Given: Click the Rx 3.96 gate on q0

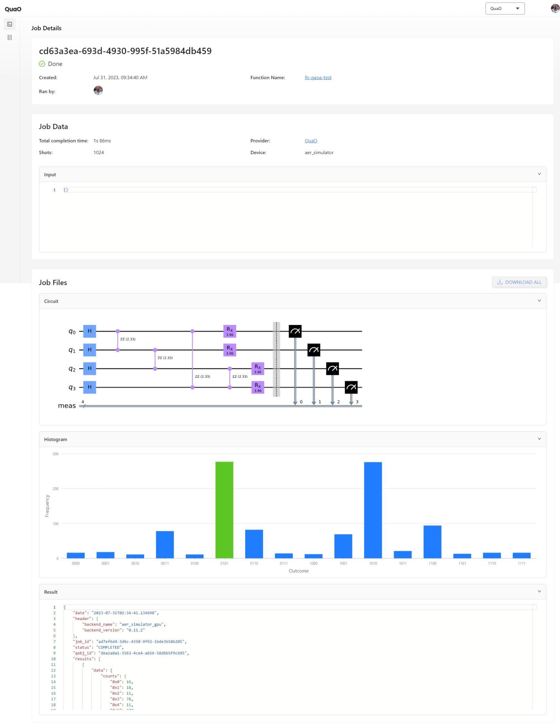Looking at the screenshot, I should click(230, 331).
